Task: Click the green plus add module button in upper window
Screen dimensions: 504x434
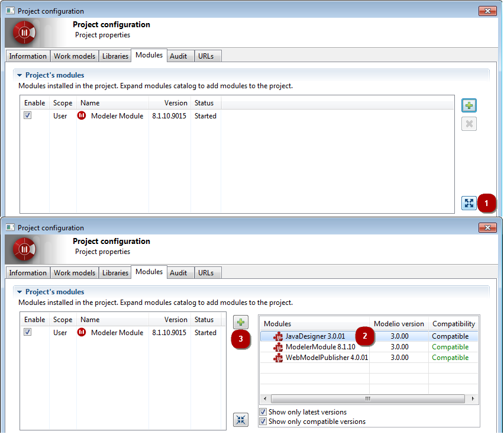Action: [x=470, y=105]
